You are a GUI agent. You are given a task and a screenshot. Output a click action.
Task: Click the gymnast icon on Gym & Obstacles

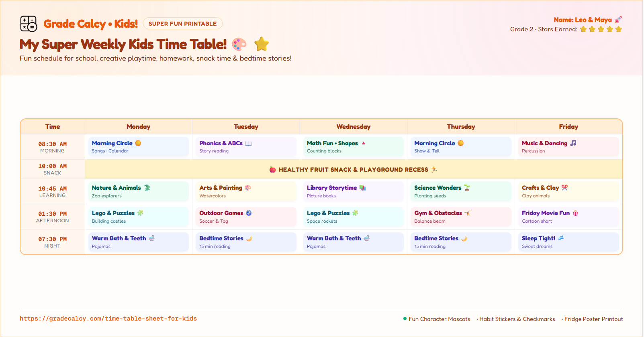pyautogui.click(x=468, y=213)
